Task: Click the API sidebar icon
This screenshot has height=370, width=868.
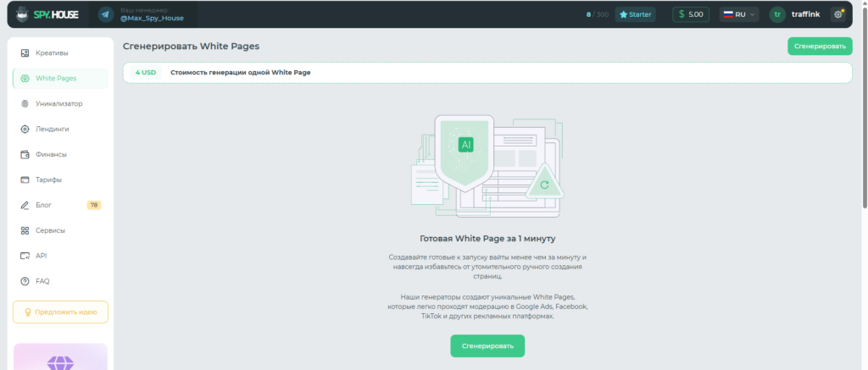Action: tap(25, 256)
